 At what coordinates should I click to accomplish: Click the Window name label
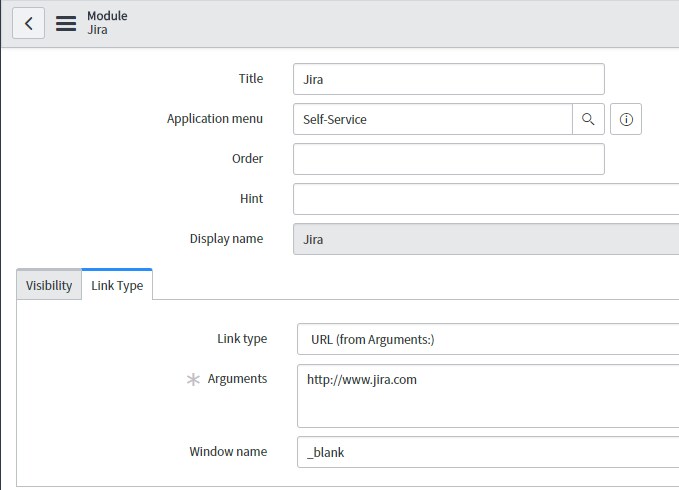pyautogui.click(x=228, y=452)
